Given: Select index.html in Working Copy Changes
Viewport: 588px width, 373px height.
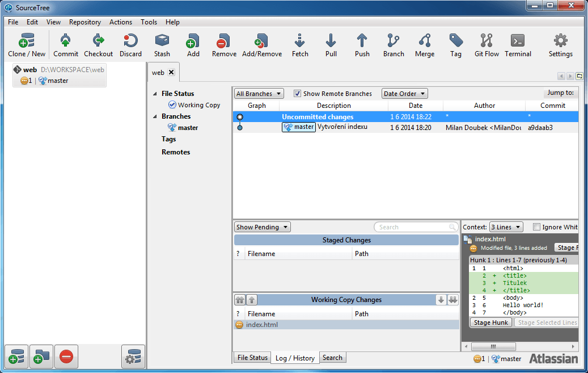Looking at the screenshot, I should (346, 325).
